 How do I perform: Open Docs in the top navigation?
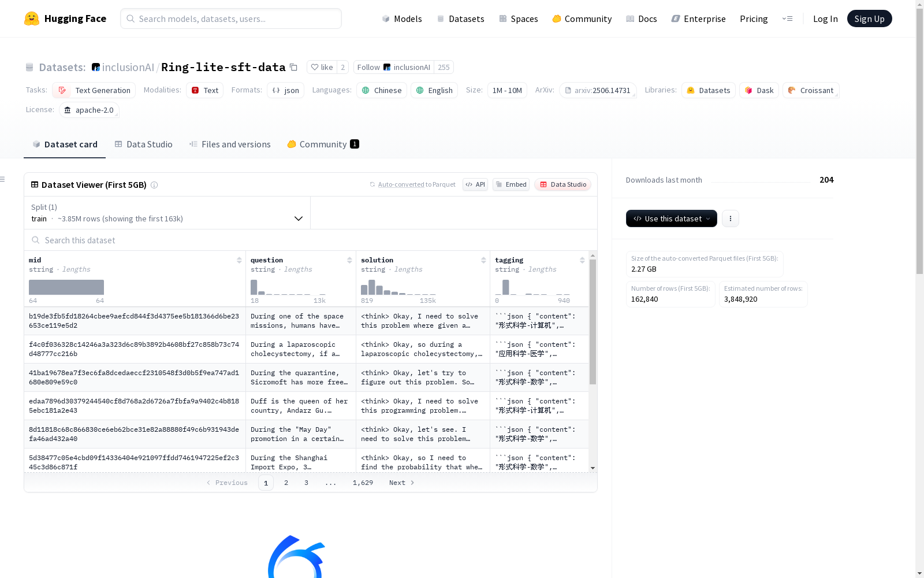642,18
